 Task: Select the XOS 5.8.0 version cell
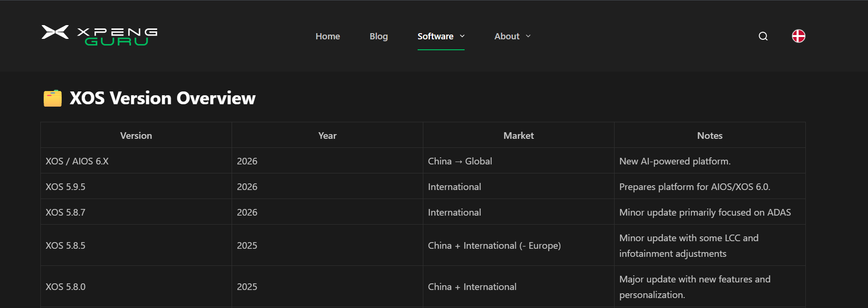[65, 287]
